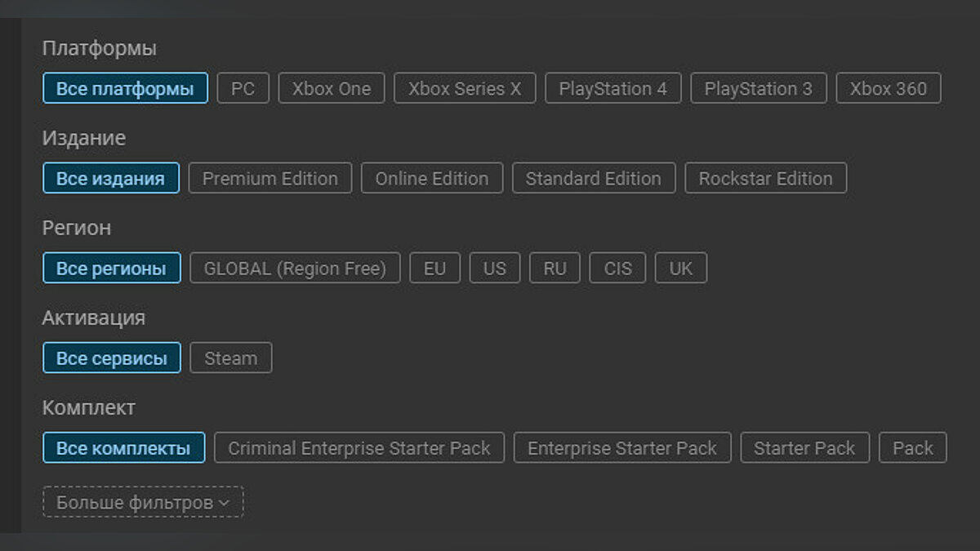Viewport: 980px width, 551px height.
Task: Expand 'Больше фильтров' dropdown
Action: 135,503
